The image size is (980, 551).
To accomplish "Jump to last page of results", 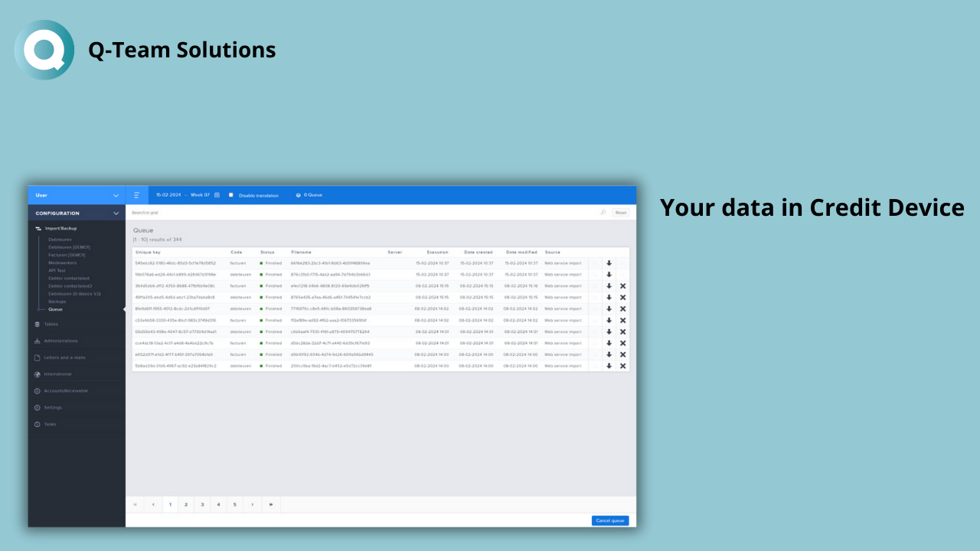I will pos(271,504).
